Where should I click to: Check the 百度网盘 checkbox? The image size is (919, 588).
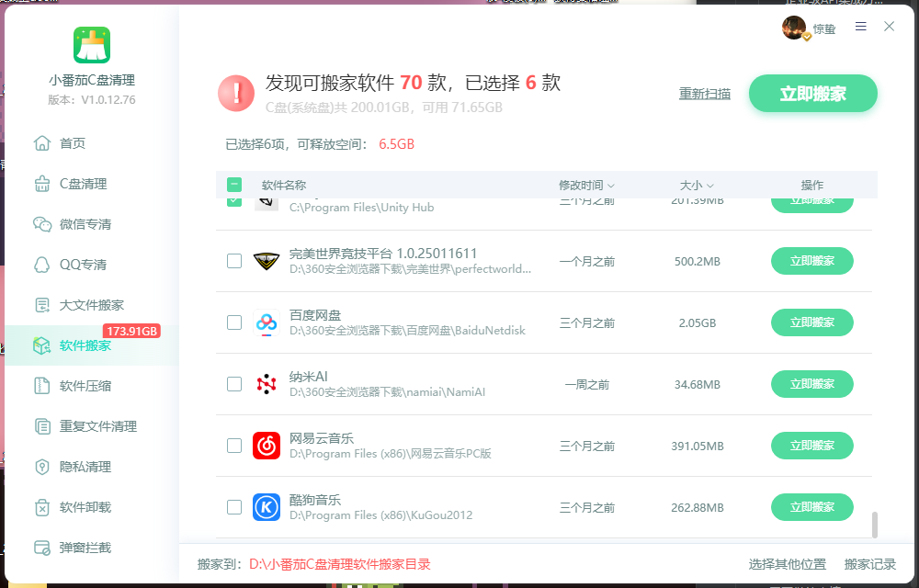233,322
